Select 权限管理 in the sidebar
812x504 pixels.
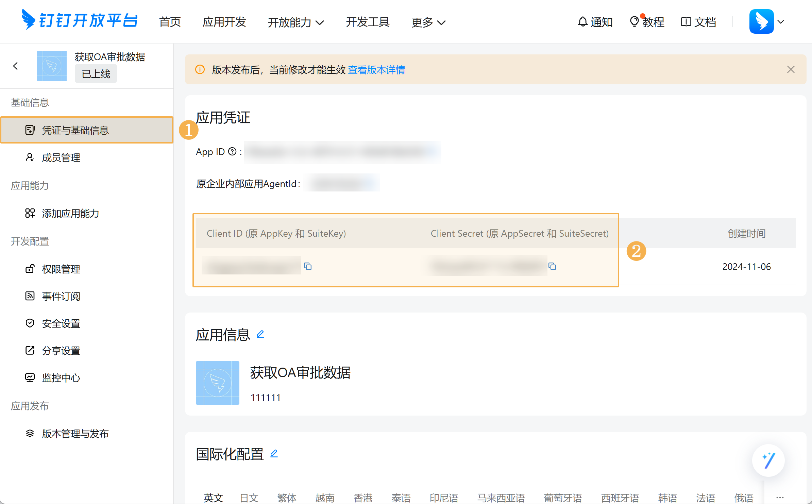tap(61, 269)
